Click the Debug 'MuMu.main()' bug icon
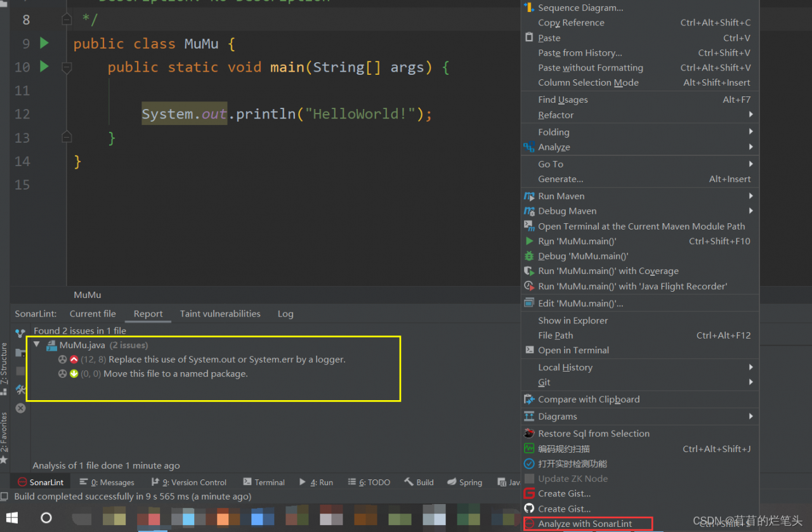The height and width of the screenshot is (532, 812). (529, 256)
